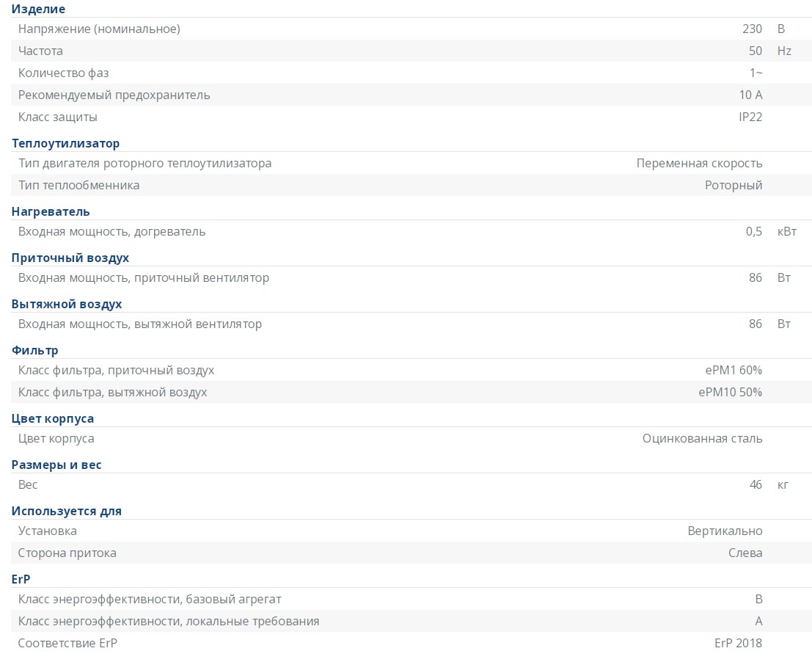Select the Сторона притока row label
The image size is (812, 662).
pyautogui.click(x=67, y=553)
